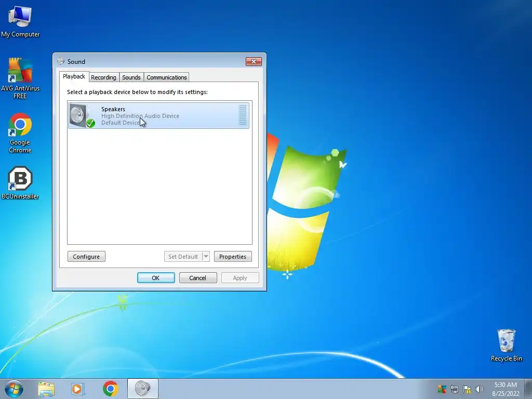This screenshot has height=399, width=532.
Task: Click the Speakers device icon
Action: click(82, 116)
